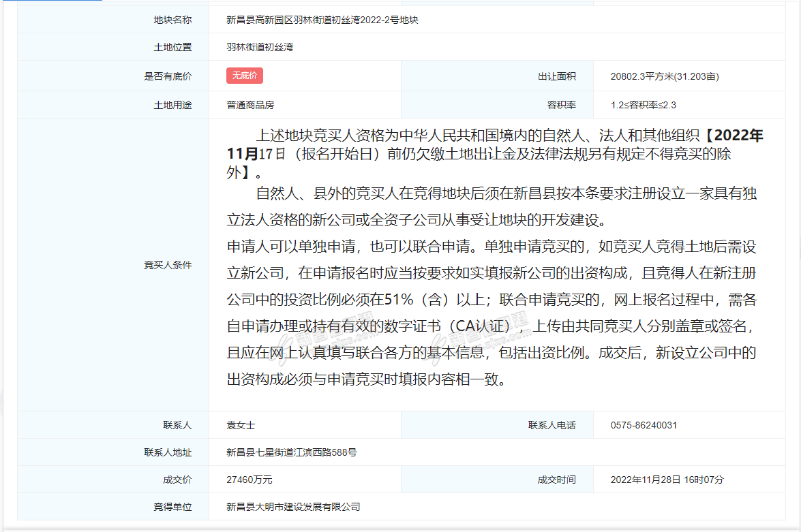Click the 土地用途 value 普通商品房
Viewport: 801px width, 532px height.
(x=250, y=105)
